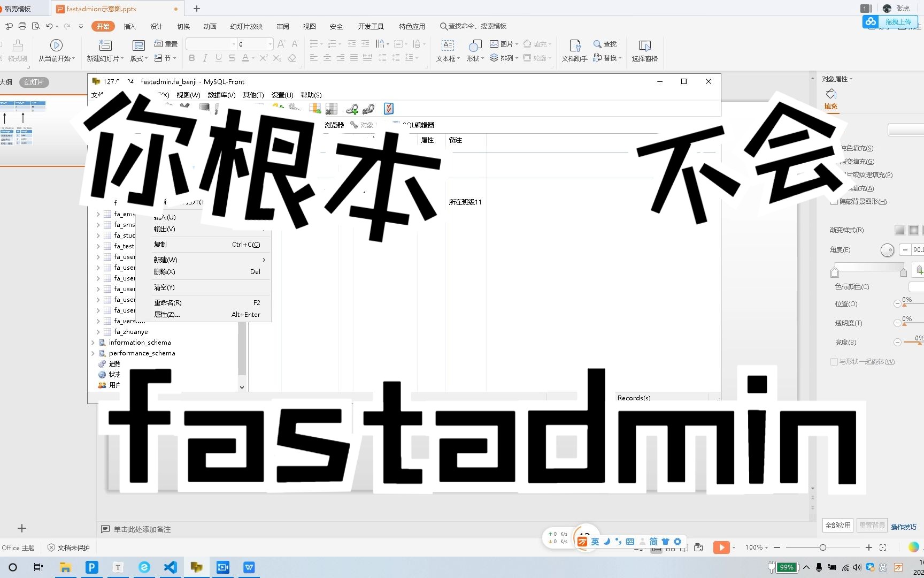Click the apply to all (全部应用) button

838,526
